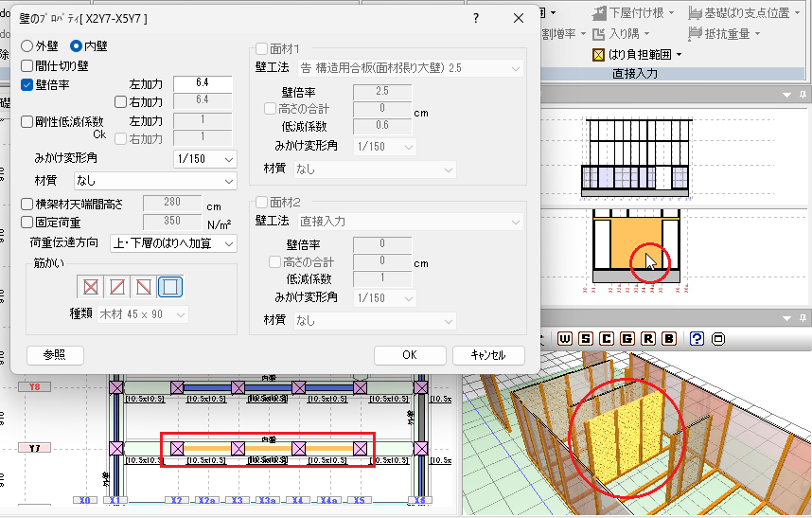Viewport: 812px width, 518px height.
Task: Select the cross (X) brace icon
Action: coord(91,287)
